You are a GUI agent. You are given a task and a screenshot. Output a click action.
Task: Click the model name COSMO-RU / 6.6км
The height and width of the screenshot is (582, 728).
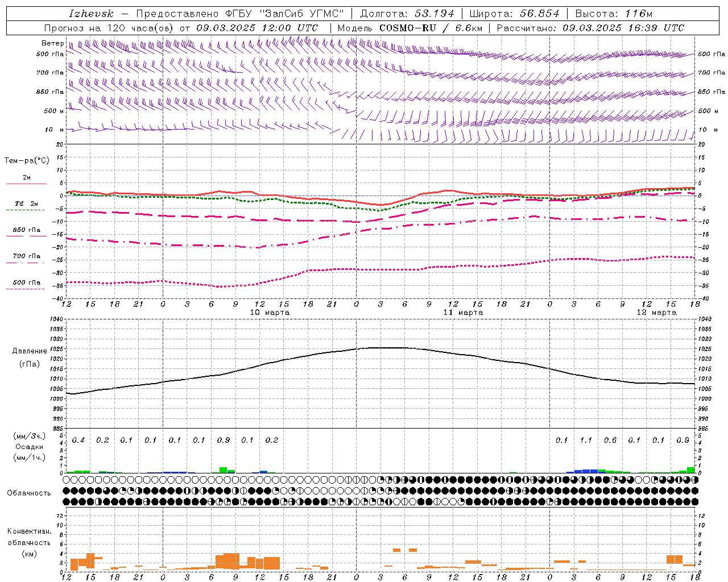point(431,28)
